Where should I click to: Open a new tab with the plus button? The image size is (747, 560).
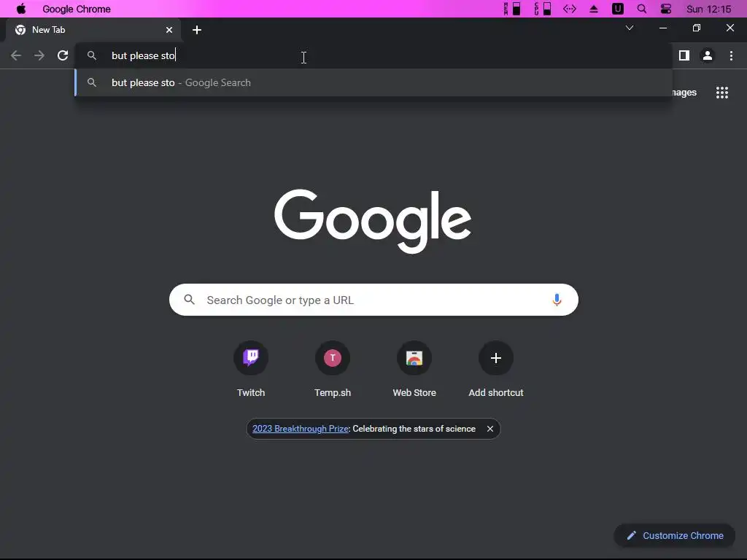[197, 30]
